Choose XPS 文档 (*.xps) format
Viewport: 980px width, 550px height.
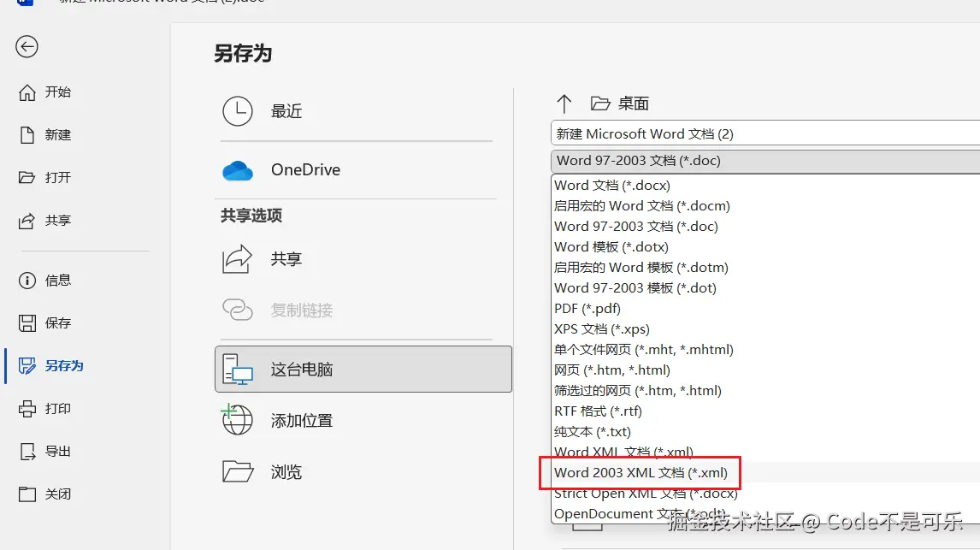pos(602,329)
